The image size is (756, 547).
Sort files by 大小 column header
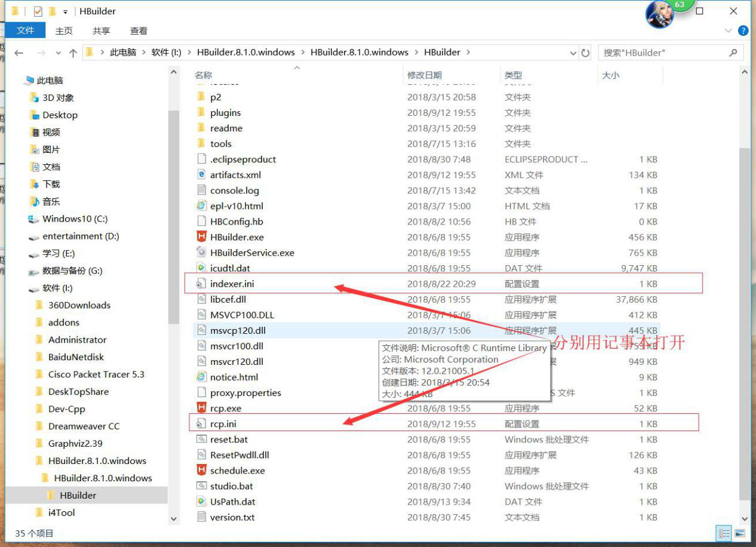[x=610, y=75]
